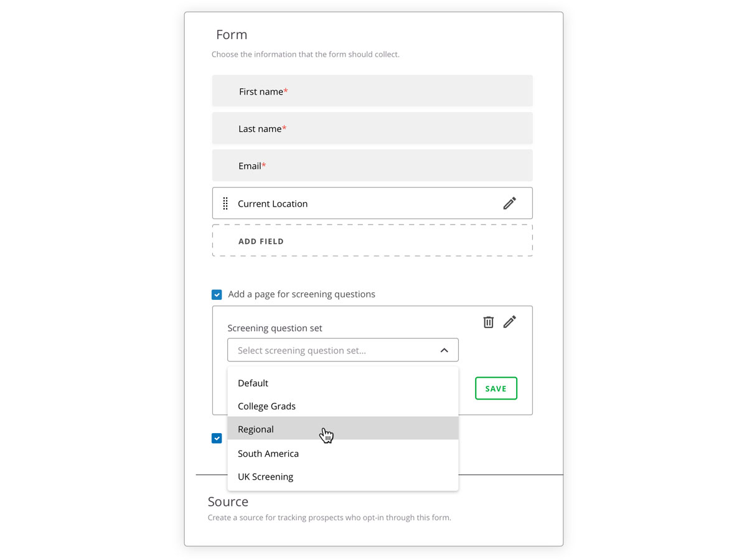The height and width of the screenshot is (560, 747).
Task: Grab the drag handle beside Current Location
Action: (x=225, y=203)
